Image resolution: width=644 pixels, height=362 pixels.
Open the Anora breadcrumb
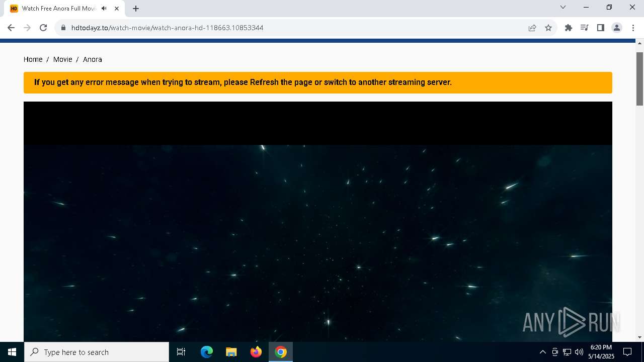(93, 59)
